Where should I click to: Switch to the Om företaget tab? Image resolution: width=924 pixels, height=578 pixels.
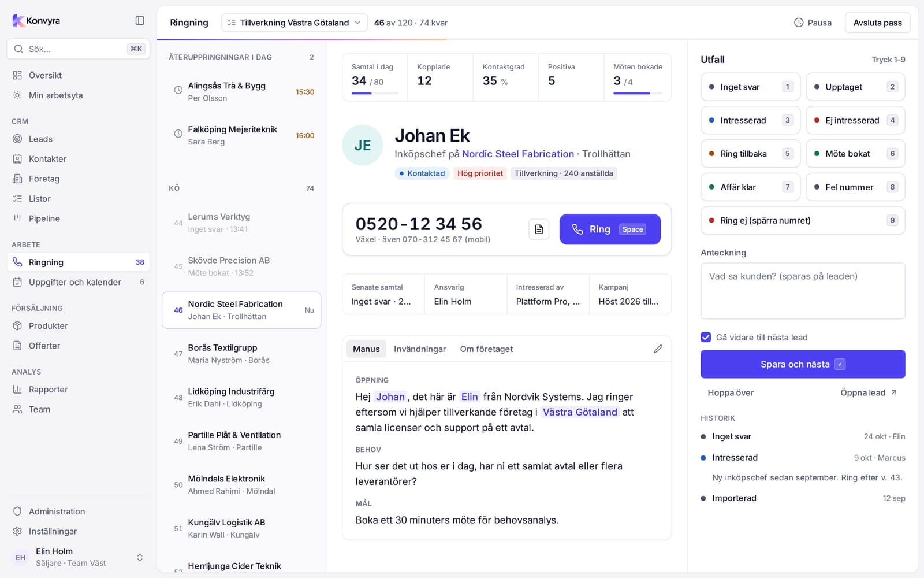486,349
